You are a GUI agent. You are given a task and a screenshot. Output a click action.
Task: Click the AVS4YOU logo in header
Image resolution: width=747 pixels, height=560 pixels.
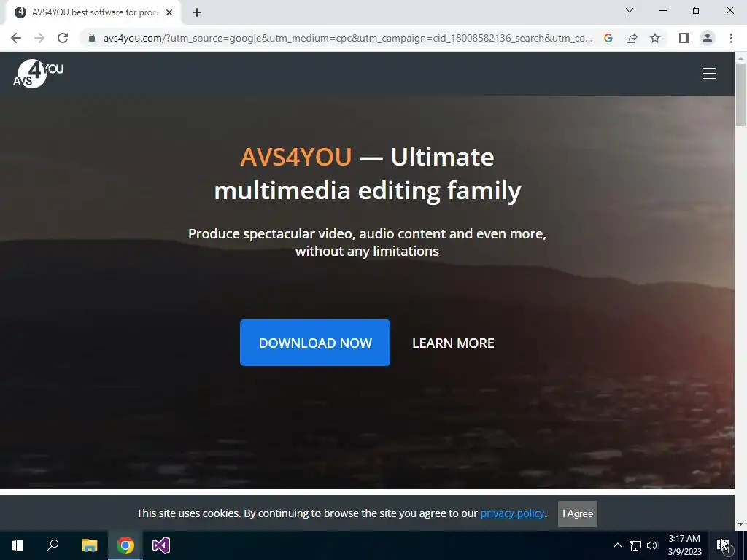38,74
